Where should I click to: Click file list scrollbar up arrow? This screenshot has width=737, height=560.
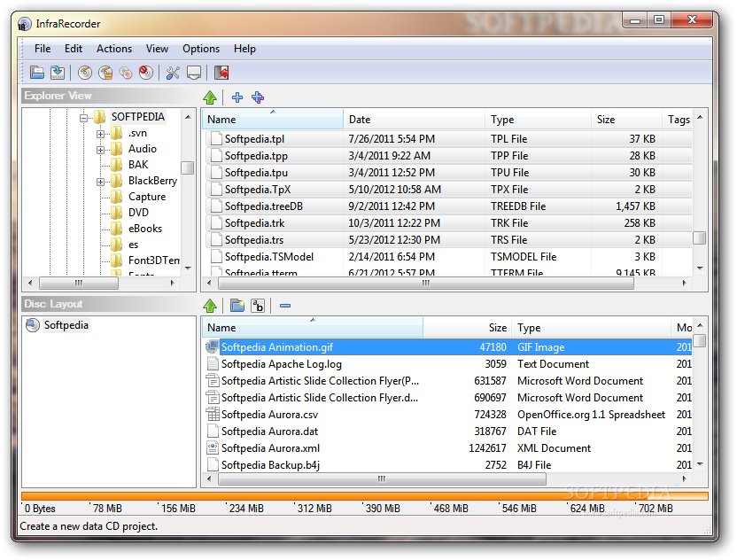pos(700,117)
